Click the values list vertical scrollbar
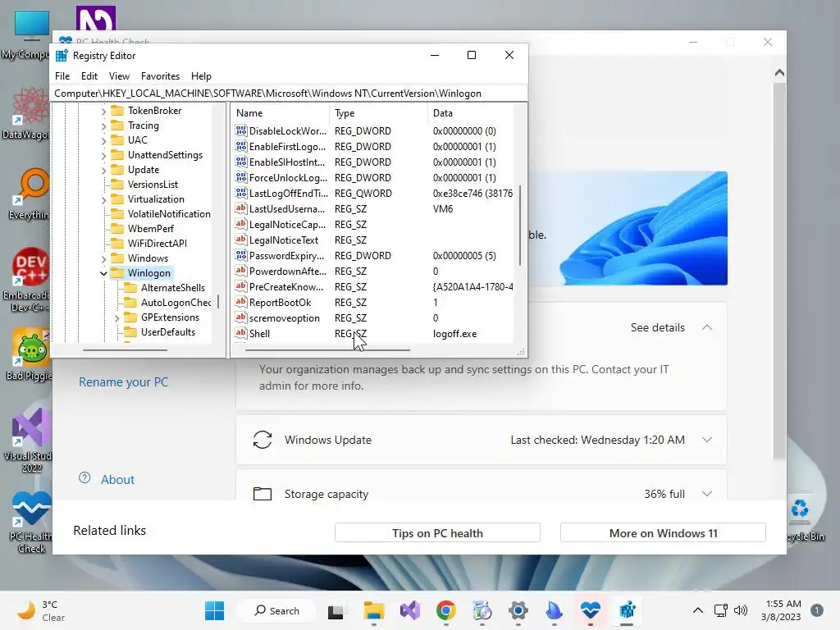The height and width of the screenshot is (630, 840). [520, 225]
